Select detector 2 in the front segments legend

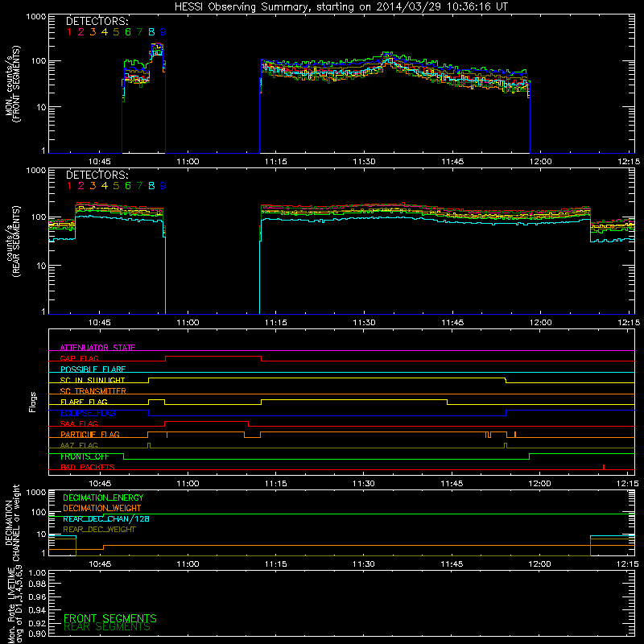pos(81,32)
